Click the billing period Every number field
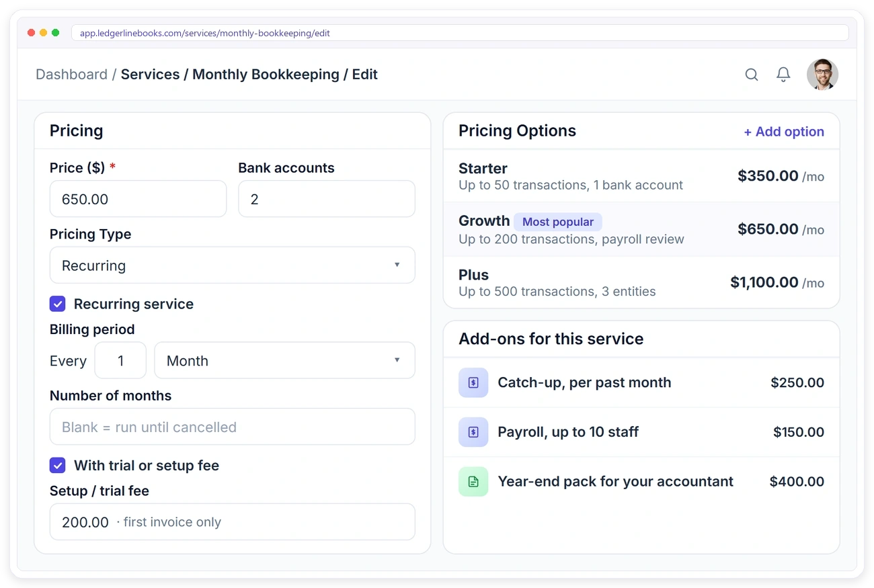Viewport: 874px width, 588px height. pos(120,361)
